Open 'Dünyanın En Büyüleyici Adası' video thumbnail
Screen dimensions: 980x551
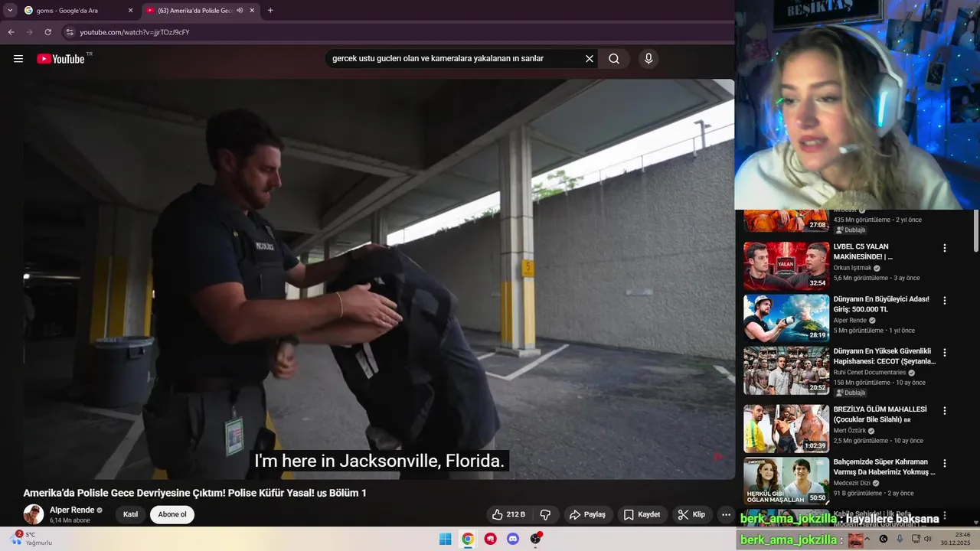786,318
